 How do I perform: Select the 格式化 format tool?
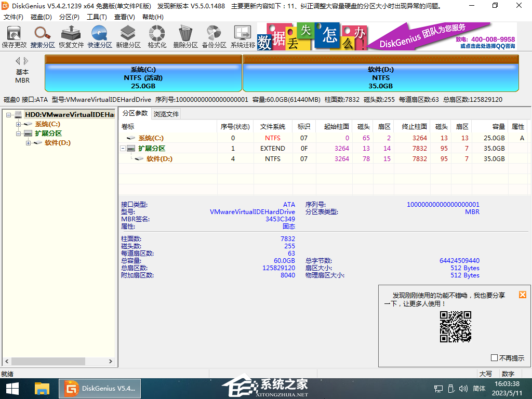coord(157,36)
